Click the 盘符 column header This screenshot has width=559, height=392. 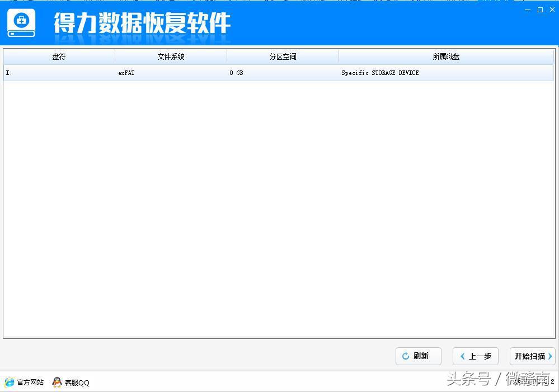[58, 56]
